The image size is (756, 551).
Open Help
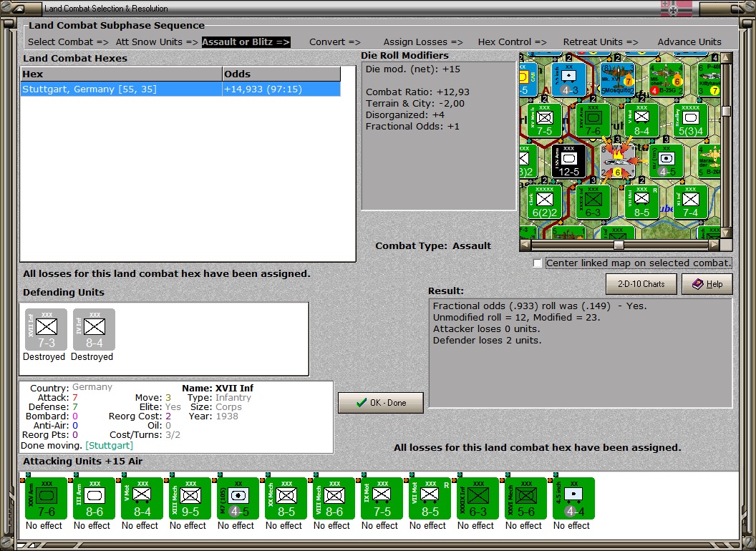707,284
